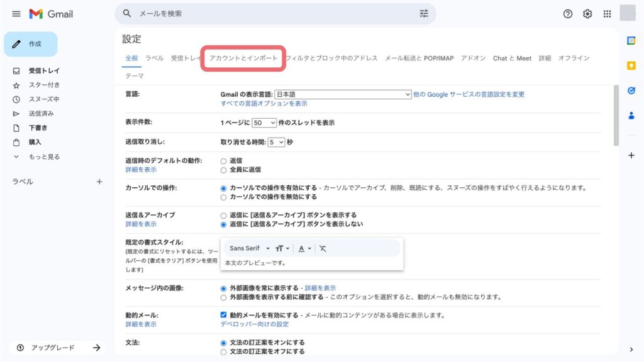Screen dimensions: 644x362
Task: Click the search options filter icon
Action: (423, 13)
